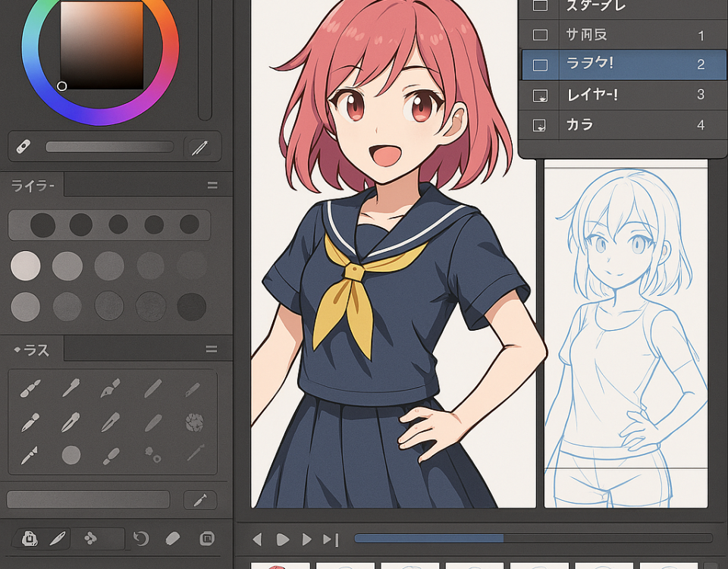This screenshot has height=569, width=728.
Task: Click the eyedropper icon beside the color slider
Action: (x=199, y=147)
